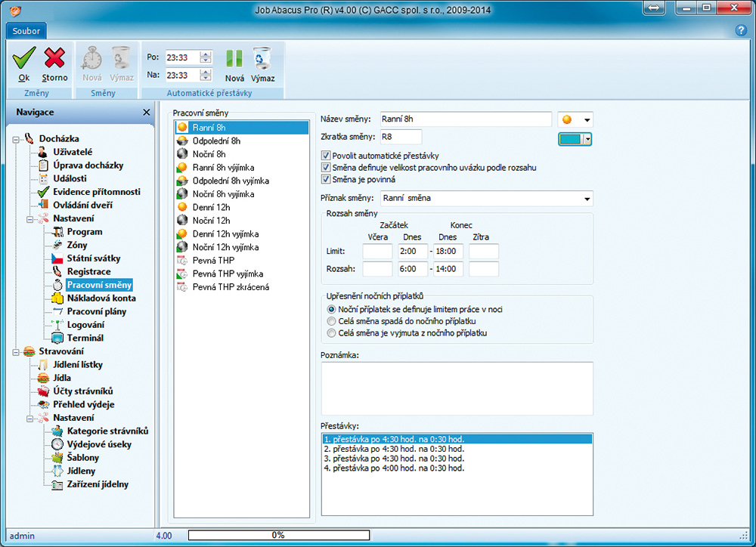This screenshot has width=756, height=547.
Task: Close the Navigace panel
Action: 146,113
